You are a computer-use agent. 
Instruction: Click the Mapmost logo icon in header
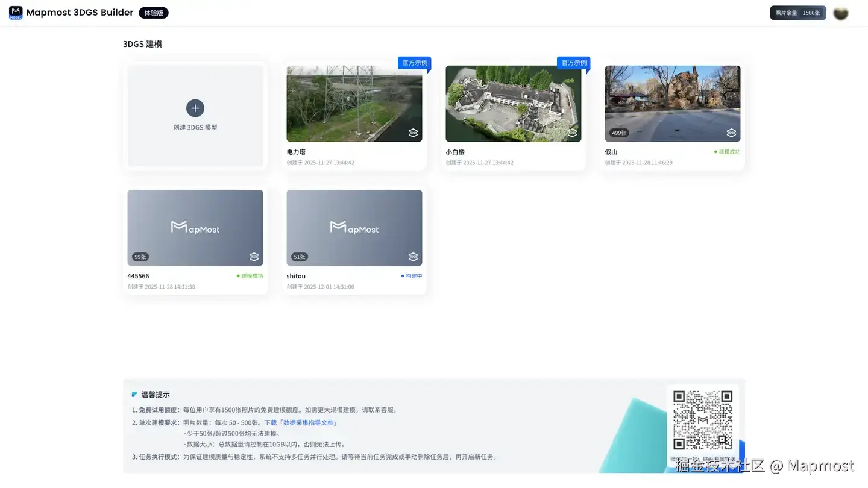(16, 13)
